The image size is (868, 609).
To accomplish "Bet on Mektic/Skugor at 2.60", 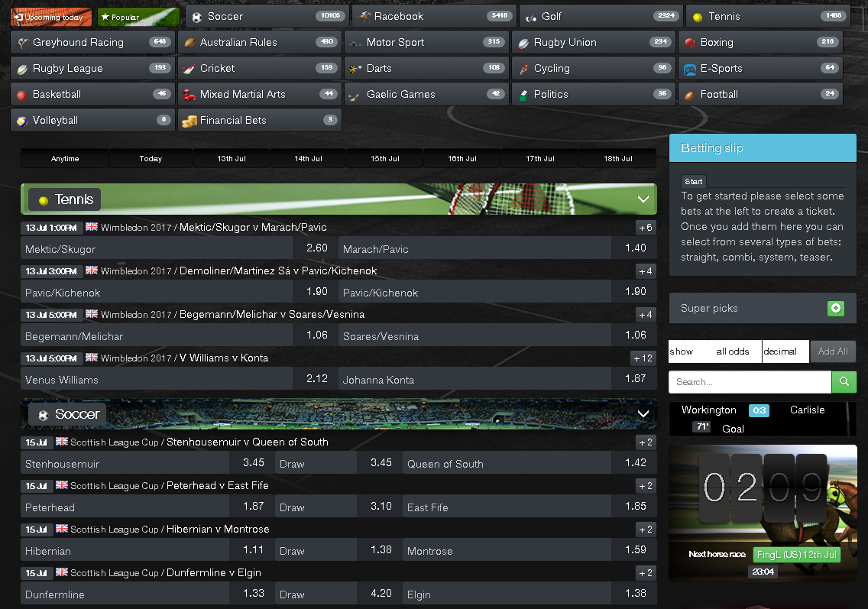I will pos(179,248).
